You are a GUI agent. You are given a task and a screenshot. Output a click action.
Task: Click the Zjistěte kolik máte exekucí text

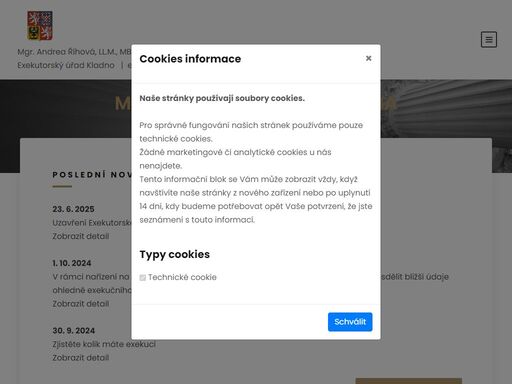click(104, 344)
